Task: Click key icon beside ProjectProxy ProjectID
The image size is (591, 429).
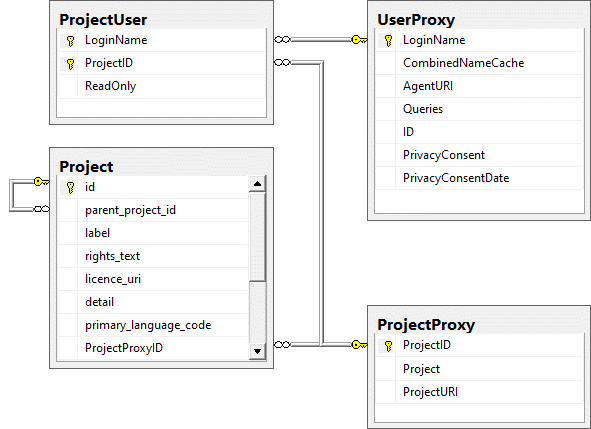Action: [388, 346]
